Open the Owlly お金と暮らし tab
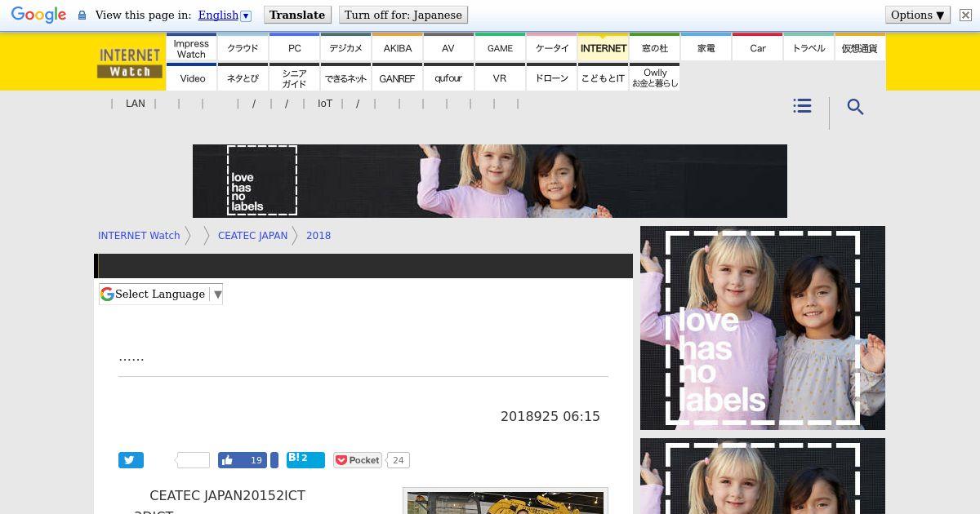 coord(654,78)
